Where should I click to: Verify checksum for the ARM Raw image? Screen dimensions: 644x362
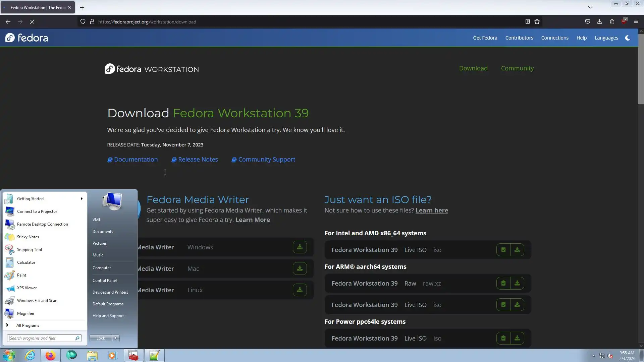tap(503, 283)
